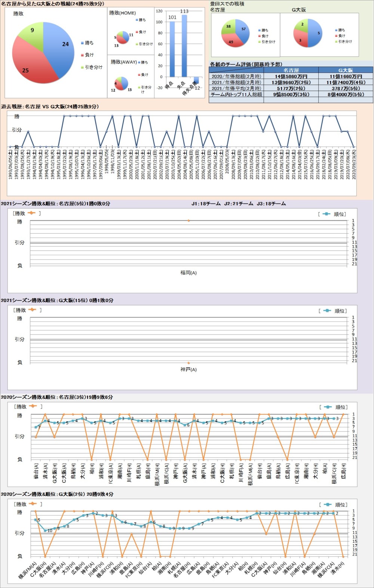Click heading 各紙のチーム評価(開幕時予想)
The height and width of the screenshot is (588, 374).
[246, 64]
